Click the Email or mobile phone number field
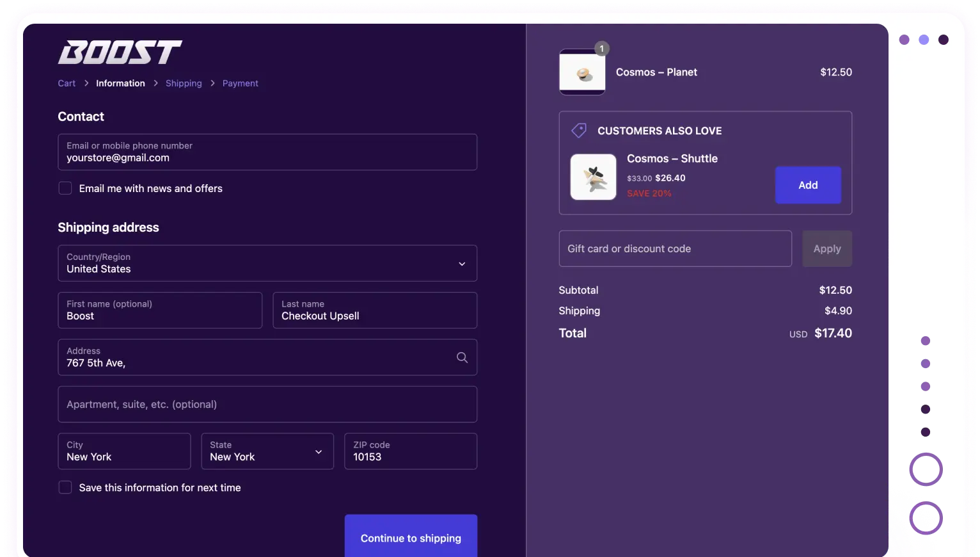 (x=267, y=152)
